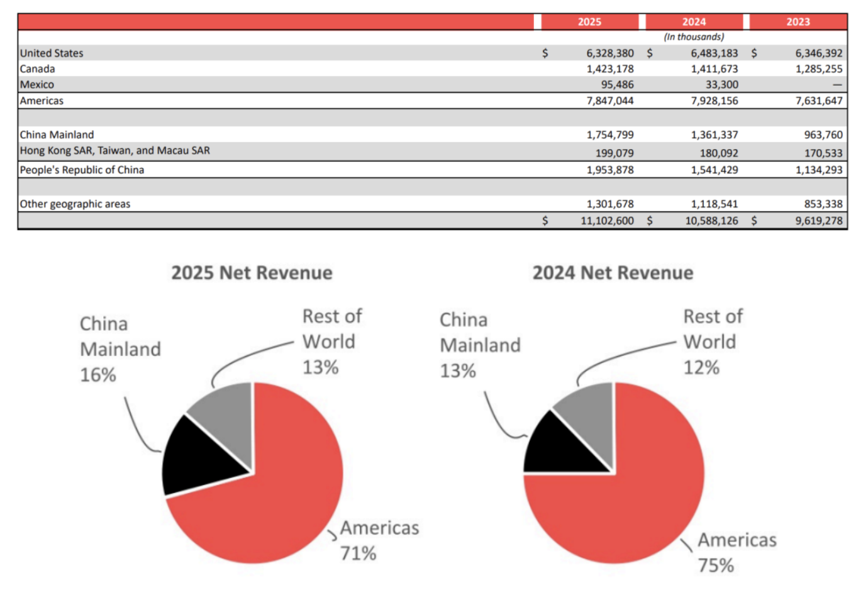The height and width of the screenshot is (595, 868).
Task: Click the 2023 column header
Action: tap(798, 22)
